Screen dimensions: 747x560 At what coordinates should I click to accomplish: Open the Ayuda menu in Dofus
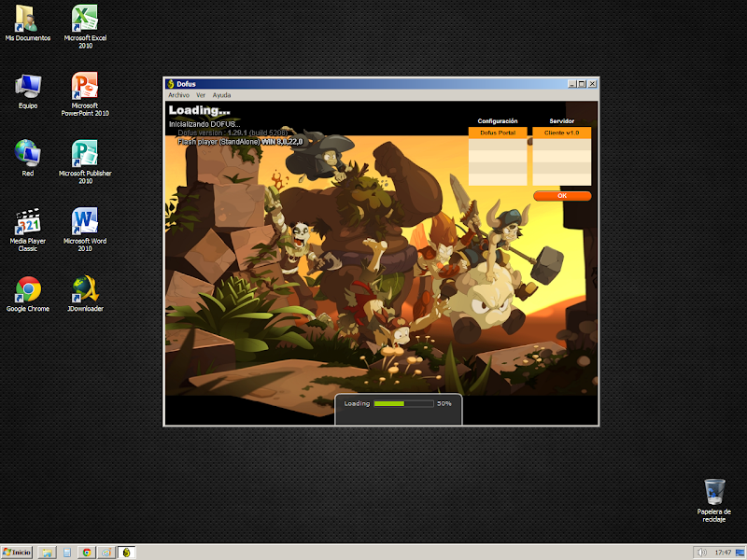point(221,95)
